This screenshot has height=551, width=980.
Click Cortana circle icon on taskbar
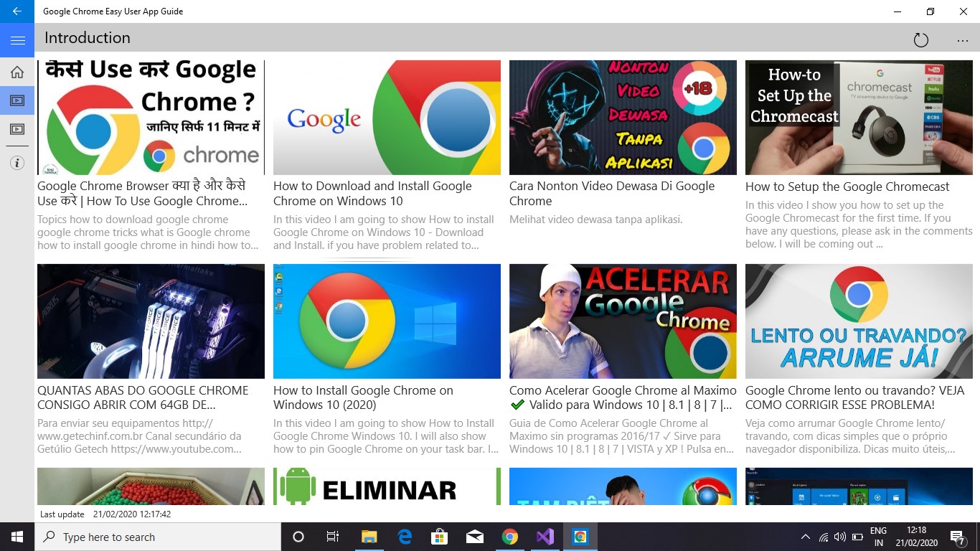pos(298,537)
